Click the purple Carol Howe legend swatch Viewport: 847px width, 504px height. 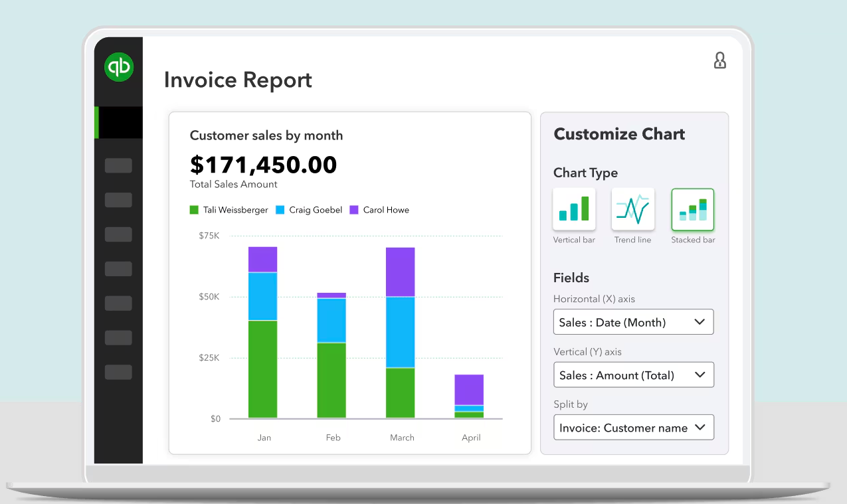354,210
